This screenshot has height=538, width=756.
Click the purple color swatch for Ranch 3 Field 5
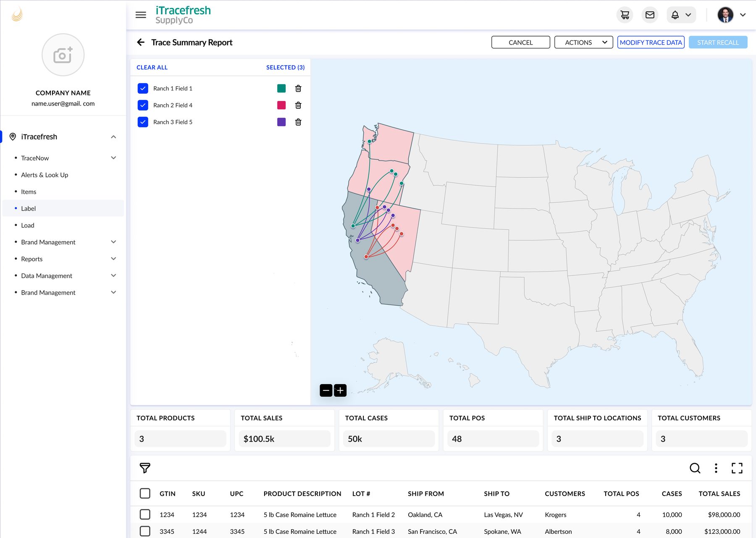click(281, 122)
